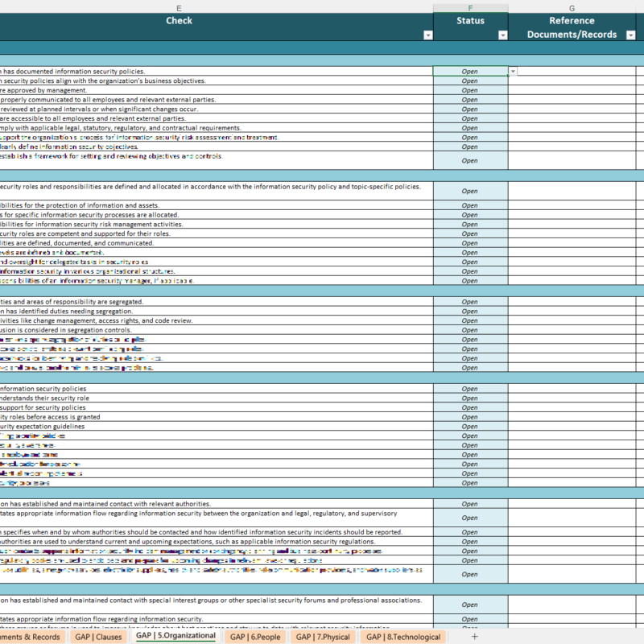The image size is (644, 644).
Task: Open the status dropdown beside the selected Open cell
Action: click(x=513, y=71)
